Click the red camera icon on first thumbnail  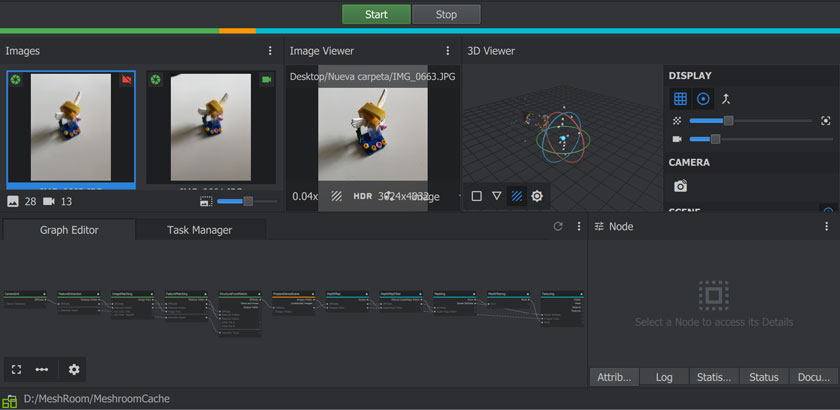pyautogui.click(x=126, y=80)
